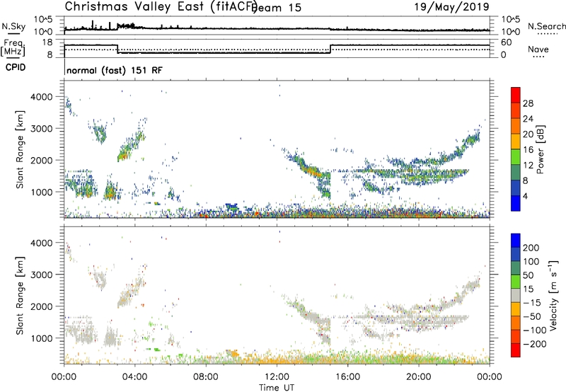This screenshot has height=392, width=566.
Task: Click the '16' Power colorbar label
Action: coord(528,150)
